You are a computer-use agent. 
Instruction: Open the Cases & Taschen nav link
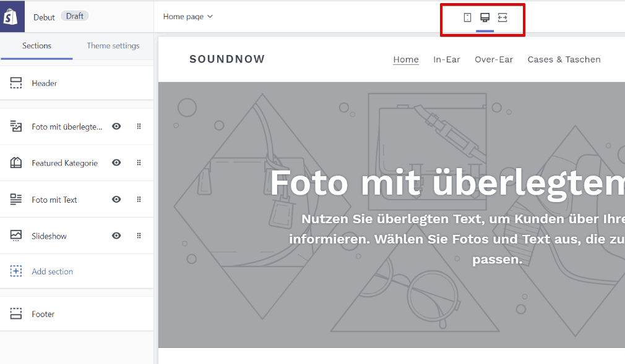coord(564,60)
